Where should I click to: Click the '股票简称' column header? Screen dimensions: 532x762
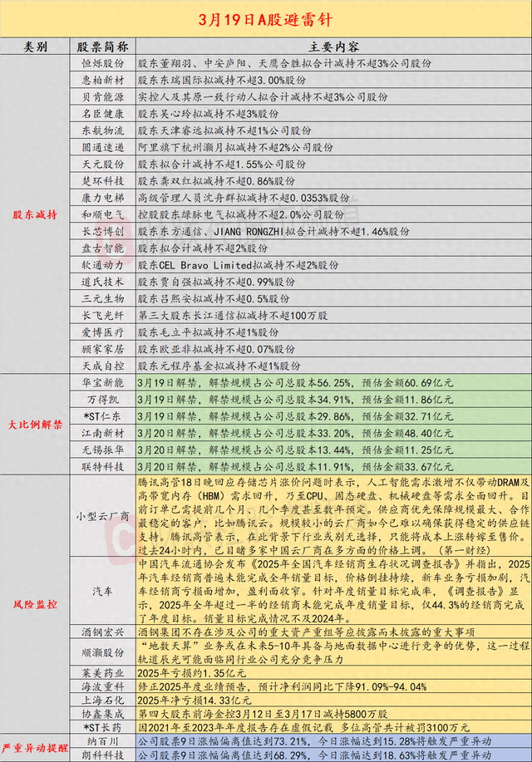click(102, 47)
